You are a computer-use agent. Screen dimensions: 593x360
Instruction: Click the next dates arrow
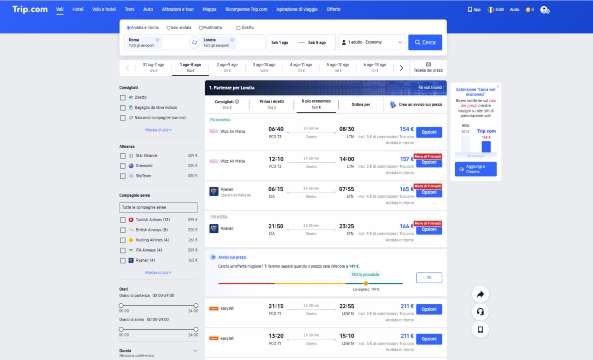[401, 68]
